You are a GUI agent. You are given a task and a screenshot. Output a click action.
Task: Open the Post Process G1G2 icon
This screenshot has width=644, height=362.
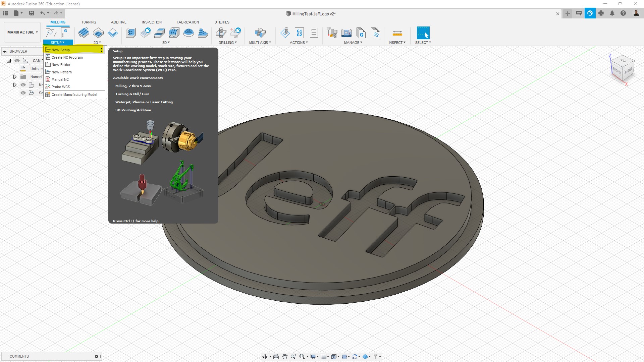point(299,33)
